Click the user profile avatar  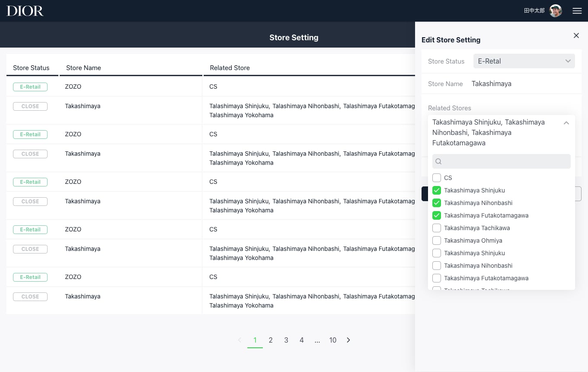tap(556, 11)
